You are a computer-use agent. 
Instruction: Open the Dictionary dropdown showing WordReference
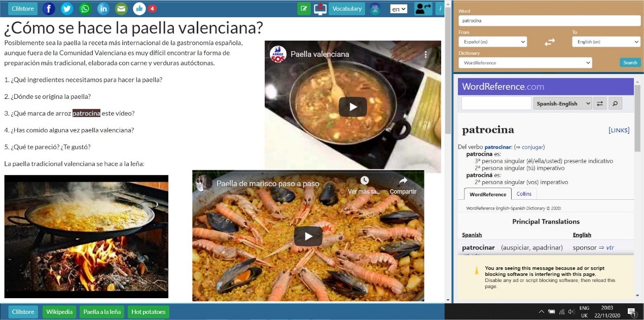[525, 63]
